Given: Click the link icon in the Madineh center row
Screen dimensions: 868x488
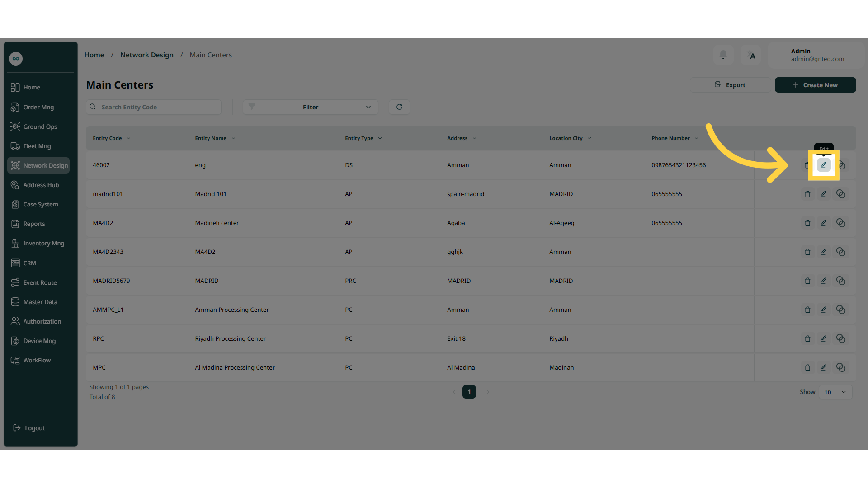Looking at the screenshot, I should click(x=840, y=223).
